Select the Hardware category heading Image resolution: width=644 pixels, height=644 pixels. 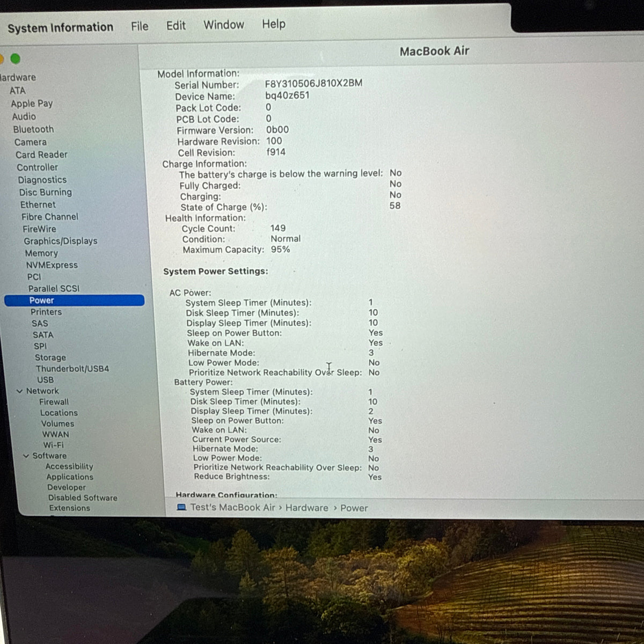coord(17,78)
